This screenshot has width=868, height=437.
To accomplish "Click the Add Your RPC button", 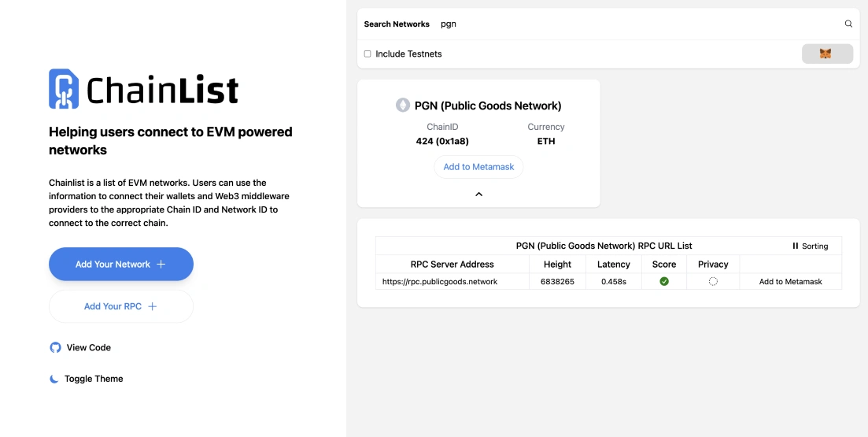I will tap(121, 306).
